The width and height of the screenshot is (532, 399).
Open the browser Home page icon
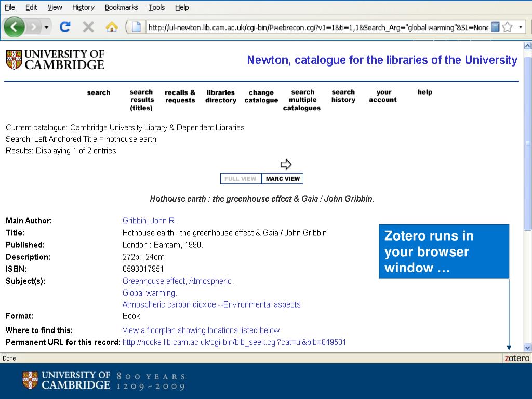112,27
